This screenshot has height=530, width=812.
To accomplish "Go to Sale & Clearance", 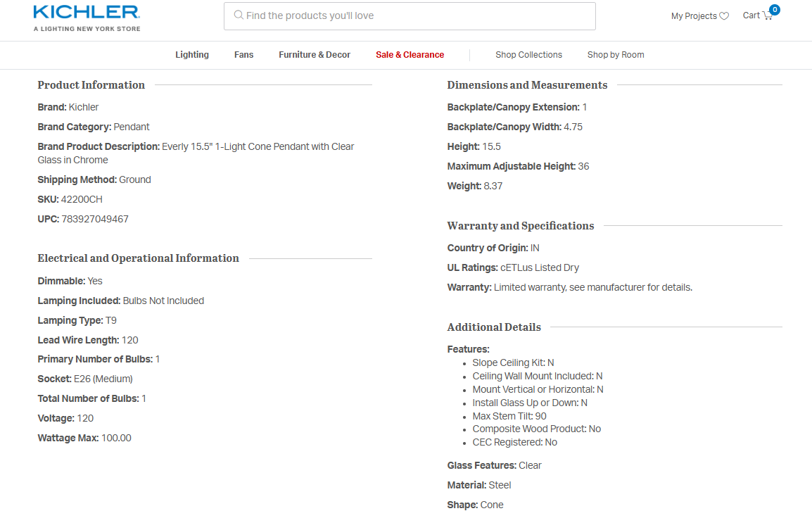I will 410,55.
